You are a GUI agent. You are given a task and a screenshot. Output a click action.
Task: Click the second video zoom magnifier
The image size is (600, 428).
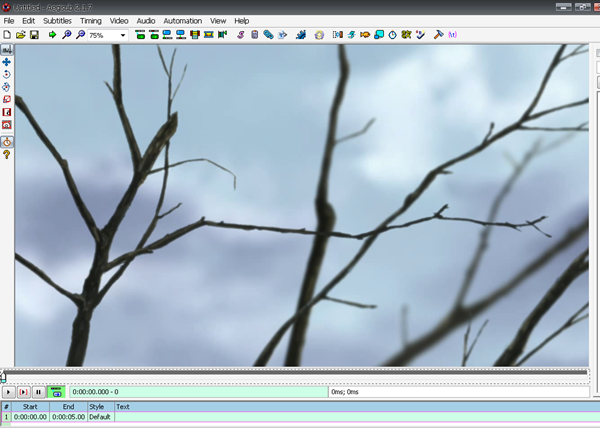80,35
